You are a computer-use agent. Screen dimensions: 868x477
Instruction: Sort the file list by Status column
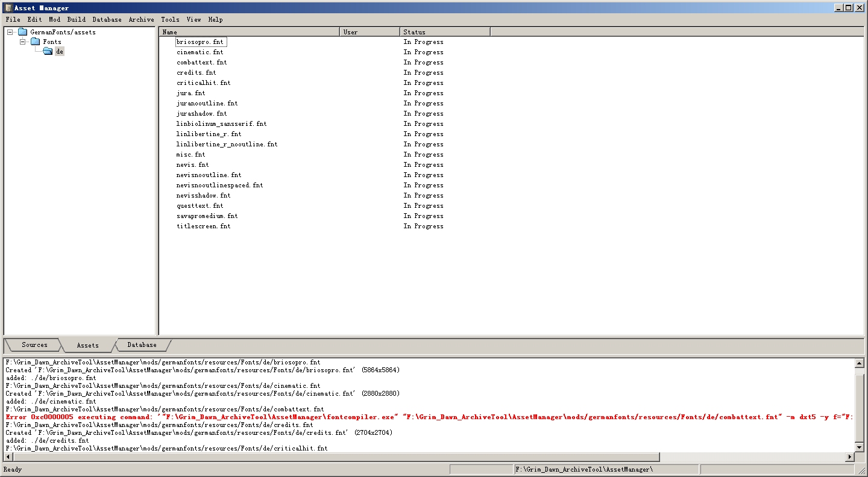pos(445,32)
